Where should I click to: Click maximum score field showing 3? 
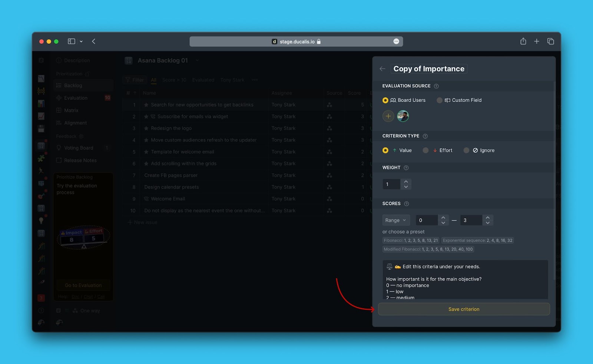[x=471, y=221]
